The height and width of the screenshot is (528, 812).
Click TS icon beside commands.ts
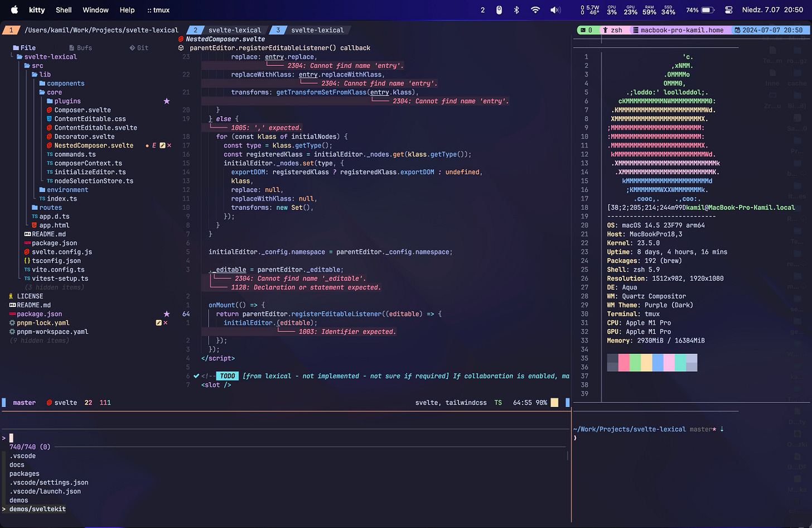50,155
